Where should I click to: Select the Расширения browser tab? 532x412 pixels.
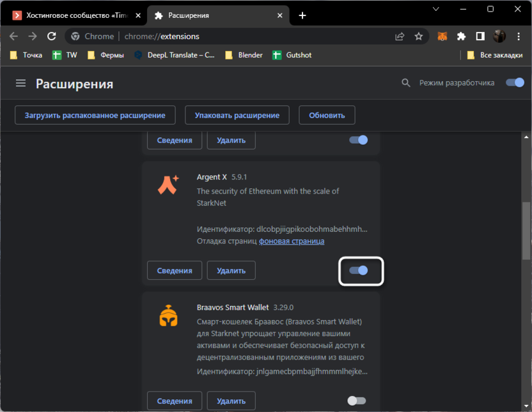(217, 15)
